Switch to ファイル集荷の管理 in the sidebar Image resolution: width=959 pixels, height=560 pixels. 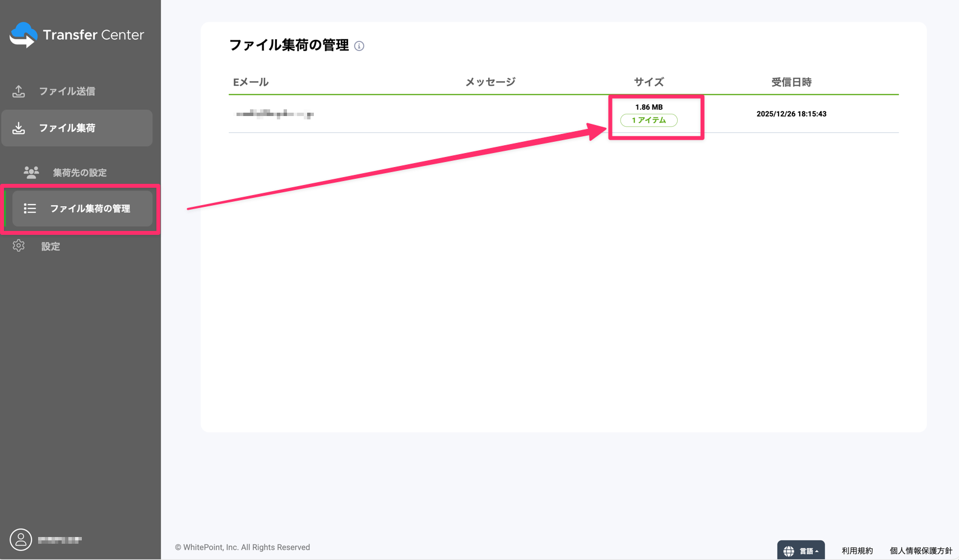(x=91, y=209)
